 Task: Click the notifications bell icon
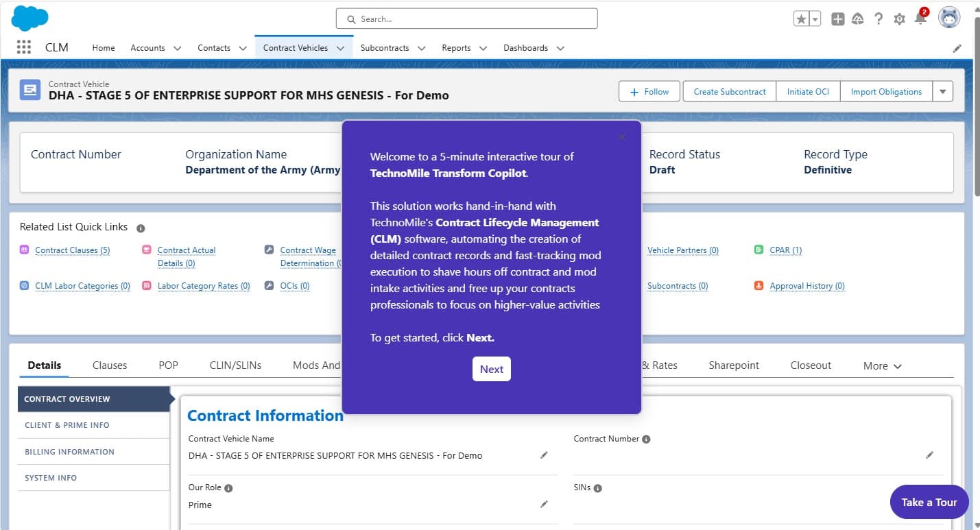click(x=920, y=19)
